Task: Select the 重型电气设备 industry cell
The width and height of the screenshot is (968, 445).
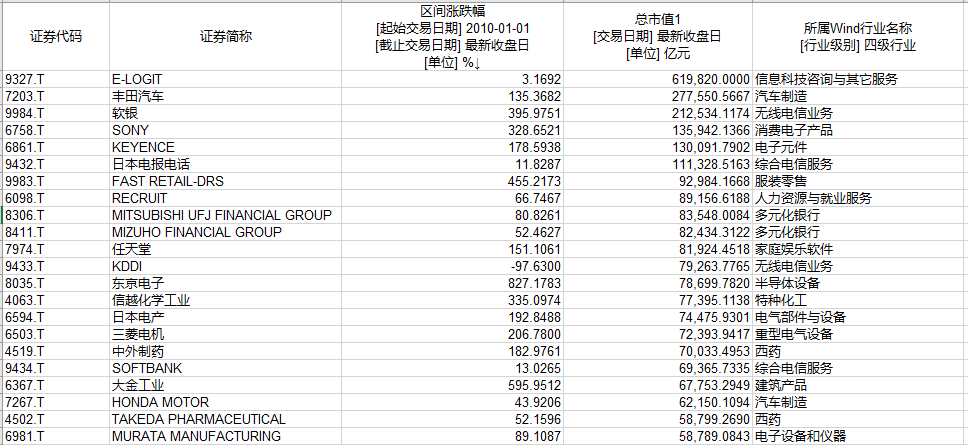Action: [x=860, y=335]
